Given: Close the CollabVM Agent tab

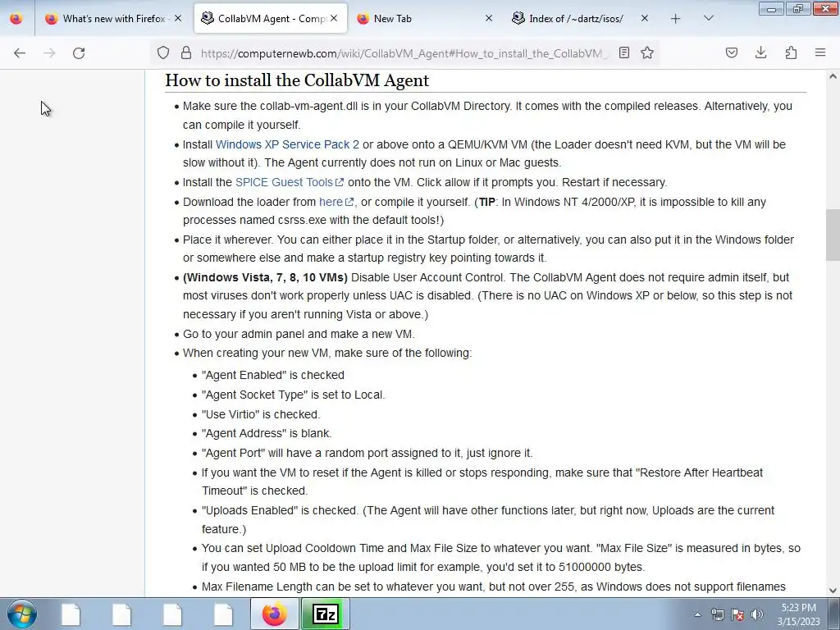Looking at the screenshot, I should coord(334,18).
